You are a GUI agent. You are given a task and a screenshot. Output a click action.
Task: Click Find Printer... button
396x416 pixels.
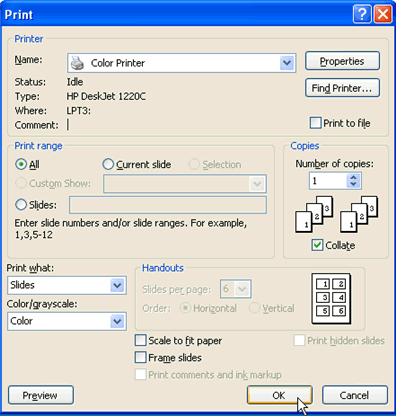(x=342, y=88)
